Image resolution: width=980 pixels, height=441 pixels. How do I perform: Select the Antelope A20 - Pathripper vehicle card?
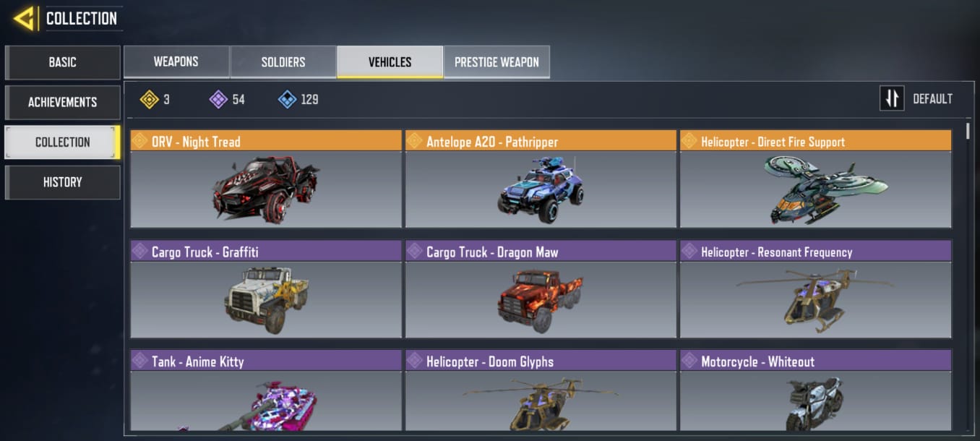click(541, 179)
